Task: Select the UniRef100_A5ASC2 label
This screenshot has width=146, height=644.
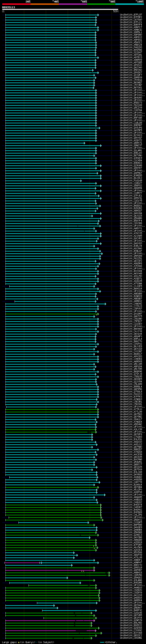Action: pyautogui.click(x=131, y=42)
